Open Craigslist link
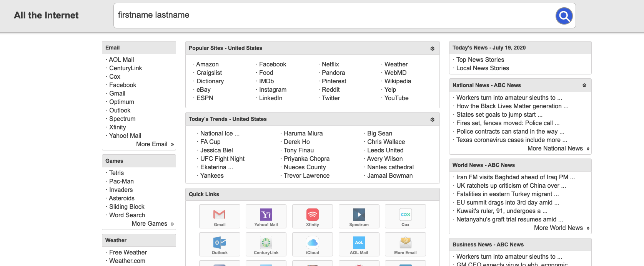 pos(209,73)
